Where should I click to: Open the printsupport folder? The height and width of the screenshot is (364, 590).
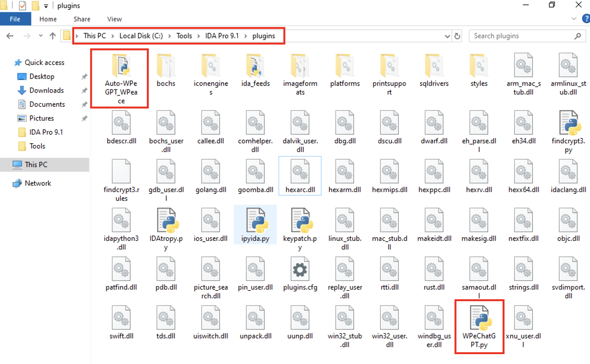click(389, 75)
